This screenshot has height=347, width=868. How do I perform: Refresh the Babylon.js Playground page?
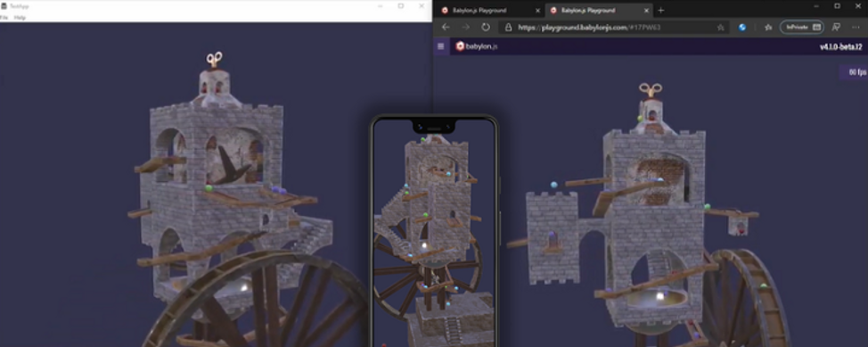point(486,27)
